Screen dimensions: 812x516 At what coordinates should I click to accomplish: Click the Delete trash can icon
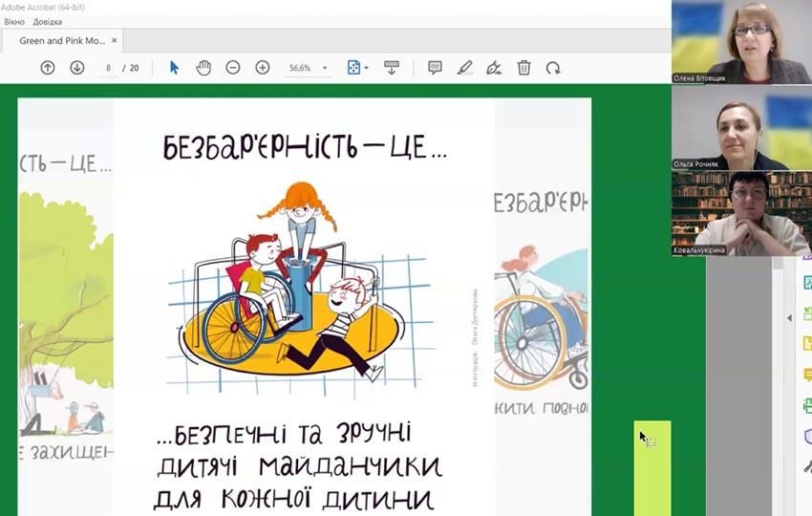524,68
